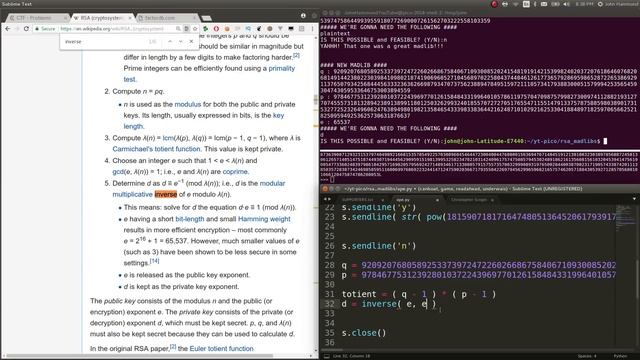The width and height of the screenshot is (640, 360).
Task: Open the session gear user menu
Action: (x=600, y=4)
